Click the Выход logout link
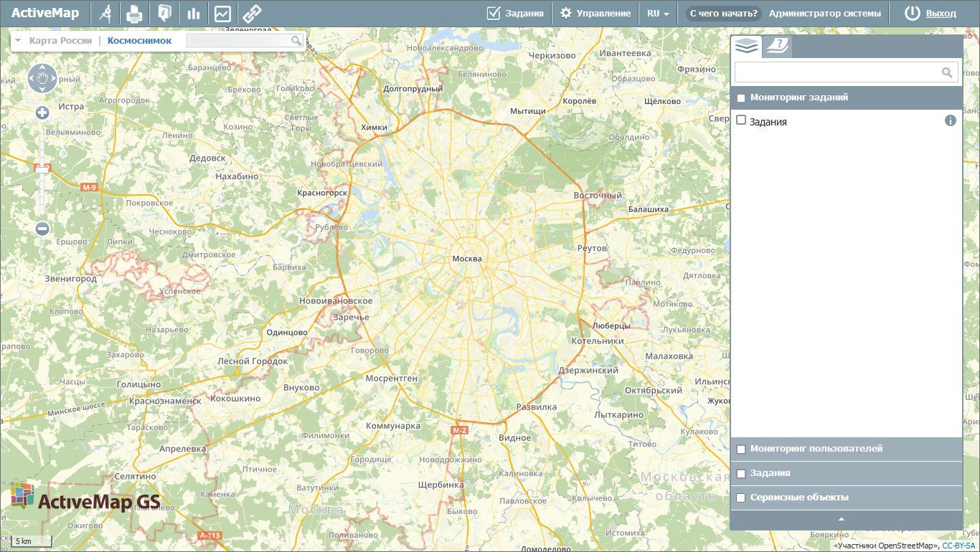The image size is (980, 552). click(x=941, y=14)
